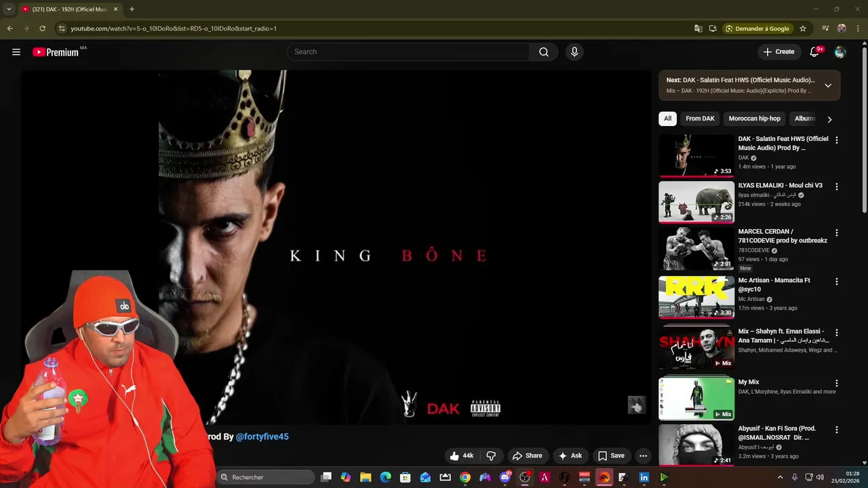Open the My Mix playlist title
This screenshot has width=868, height=488.
(749, 382)
